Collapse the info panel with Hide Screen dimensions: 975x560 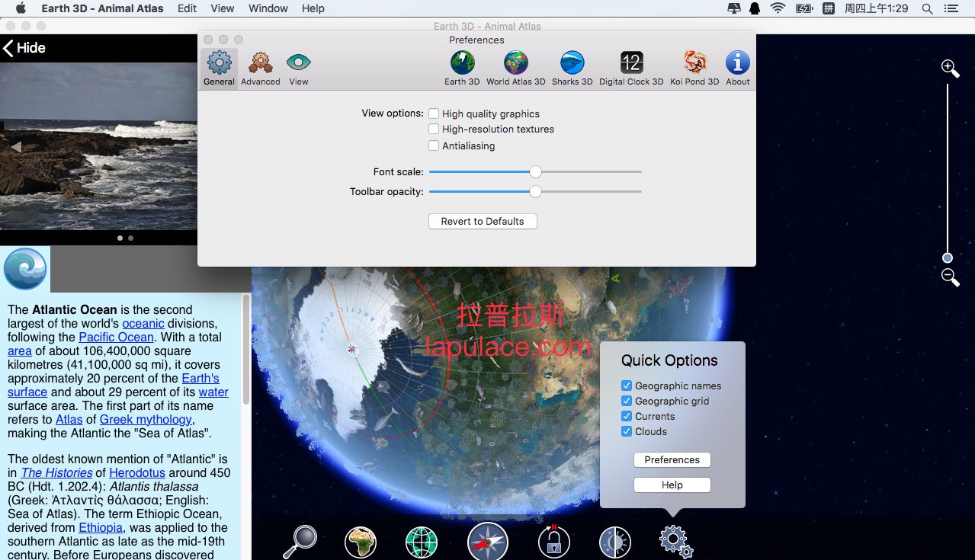click(x=24, y=48)
